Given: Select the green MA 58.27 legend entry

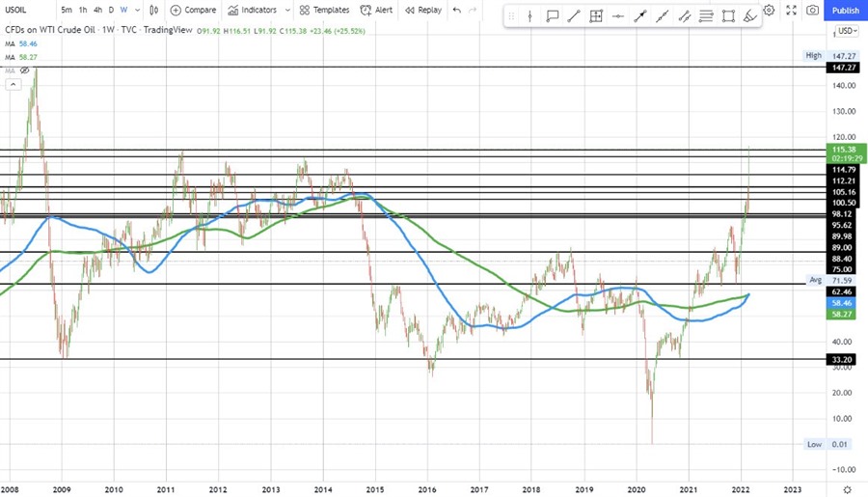Looking at the screenshot, I should tap(21, 57).
